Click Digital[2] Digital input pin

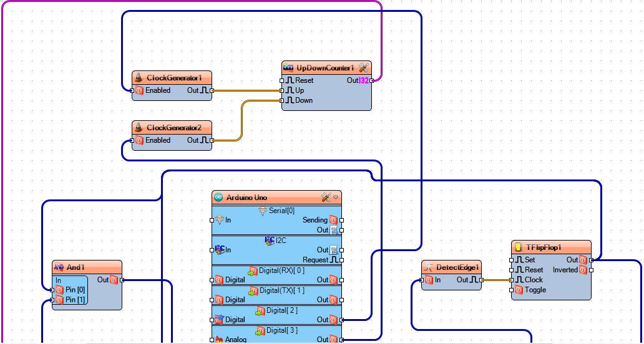point(212,320)
